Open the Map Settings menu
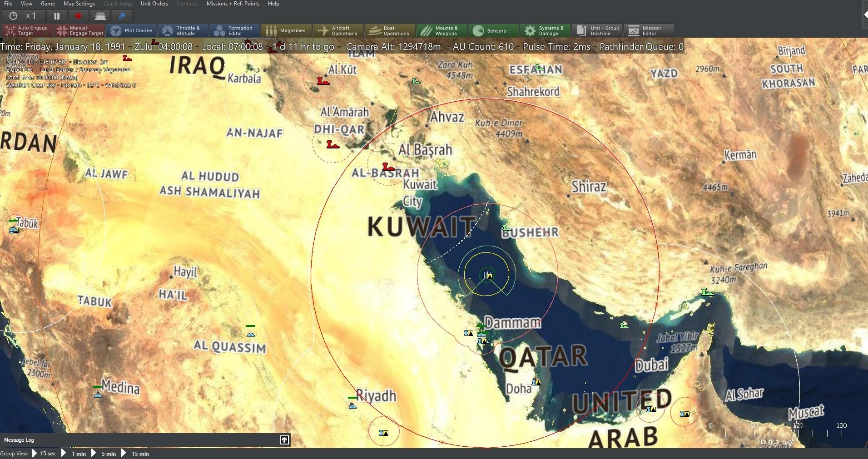 79,4
